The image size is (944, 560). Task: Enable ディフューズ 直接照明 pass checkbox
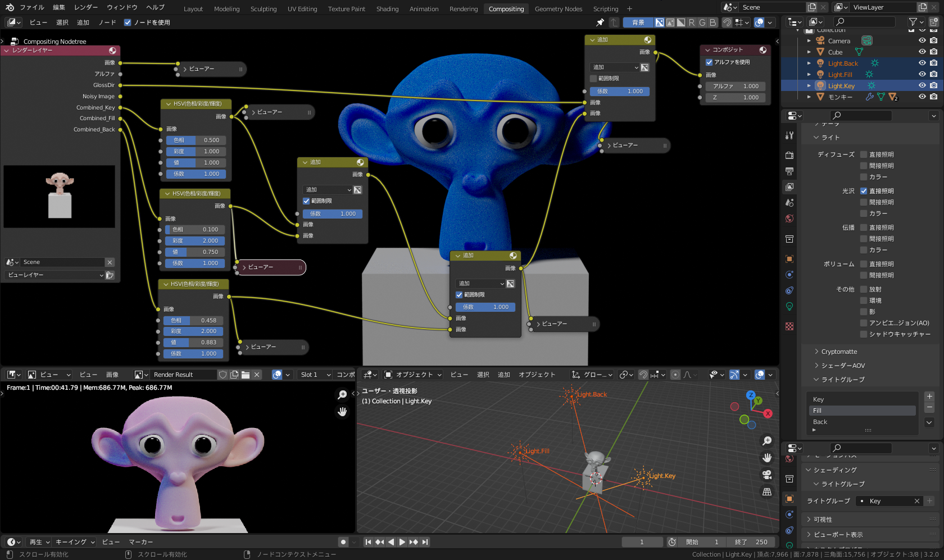[x=864, y=154]
